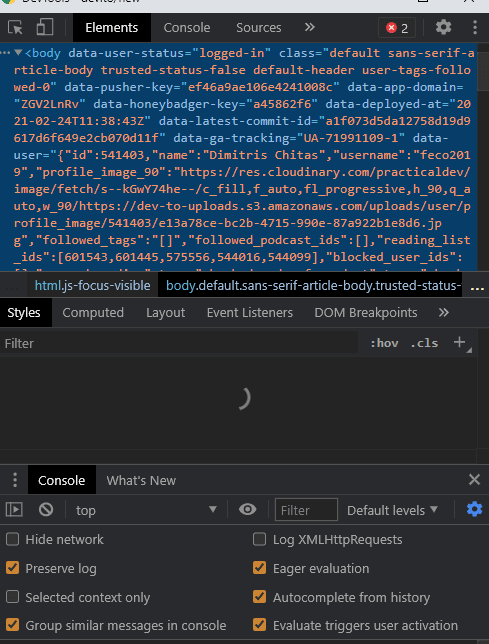The width and height of the screenshot is (489, 644).
Task: Enable the Hide network checkbox
Action: (x=13, y=539)
